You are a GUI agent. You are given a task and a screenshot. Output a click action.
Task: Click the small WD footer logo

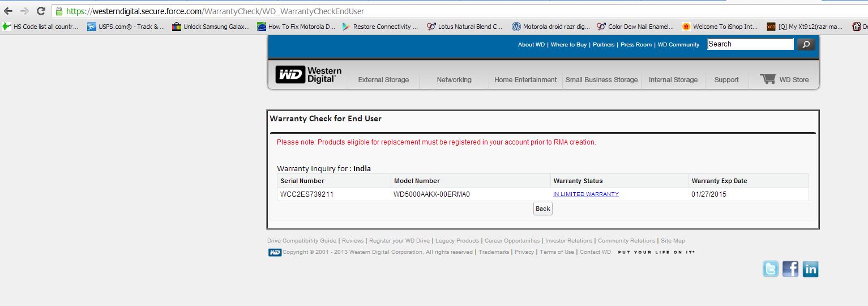click(x=275, y=252)
